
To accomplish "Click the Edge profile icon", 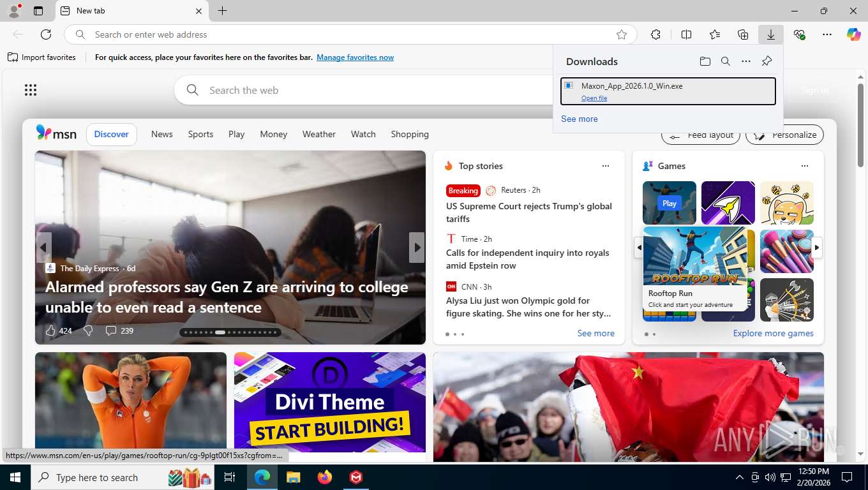I will coord(14,11).
